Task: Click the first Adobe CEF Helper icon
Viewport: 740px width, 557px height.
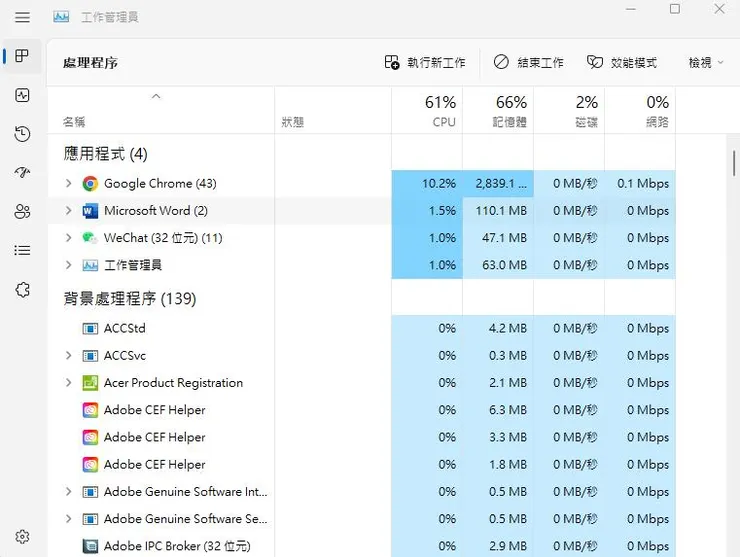Action: pyautogui.click(x=90, y=410)
